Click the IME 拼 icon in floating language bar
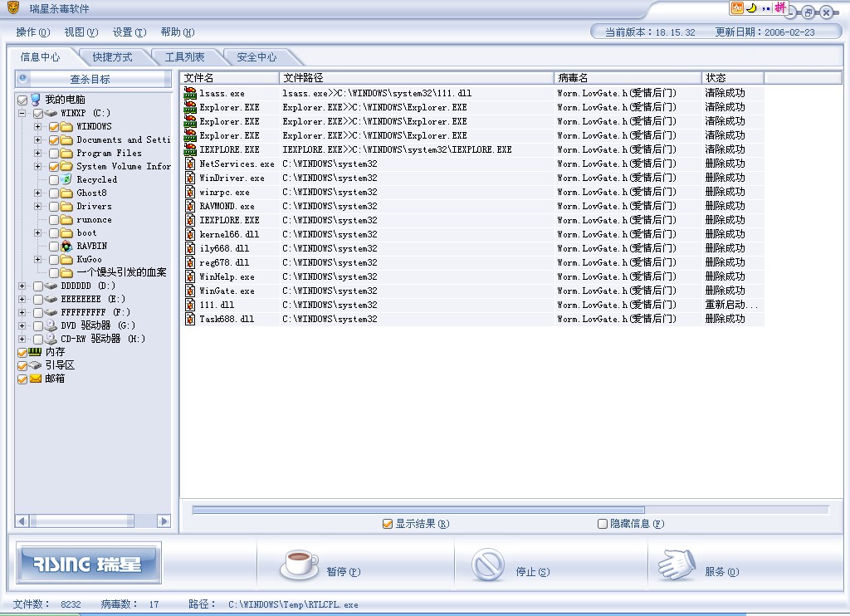The width and height of the screenshot is (850, 616). click(x=780, y=7)
